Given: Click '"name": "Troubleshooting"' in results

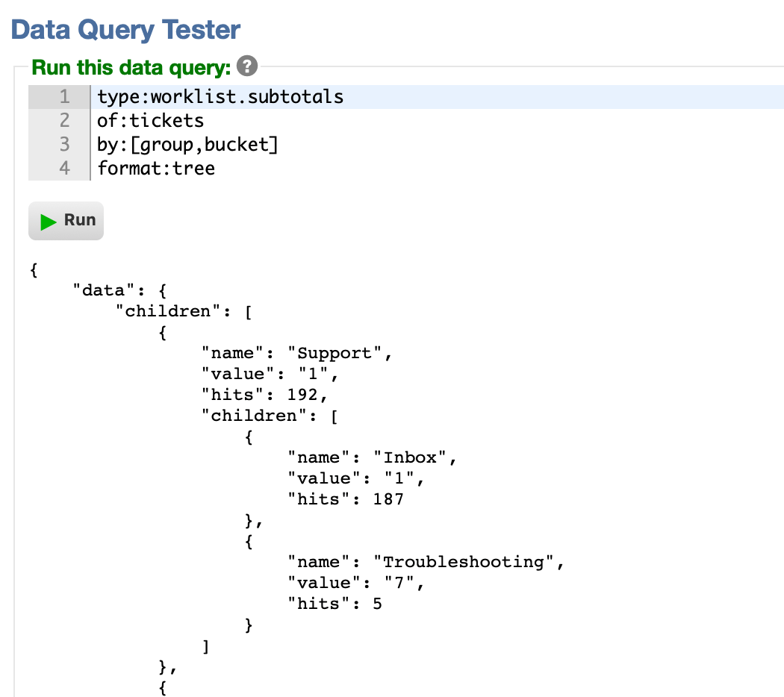Looking at the screenshot, I should (x=426, y=562).
